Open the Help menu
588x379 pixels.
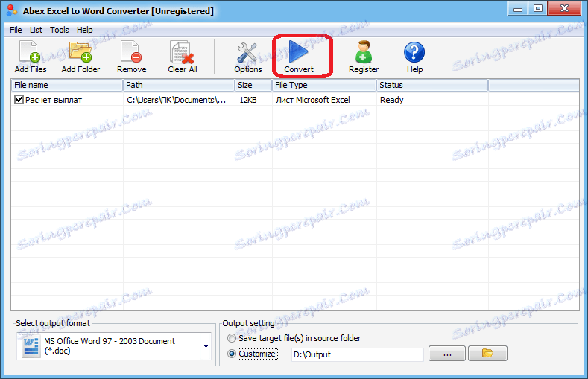tap(85, 30)
